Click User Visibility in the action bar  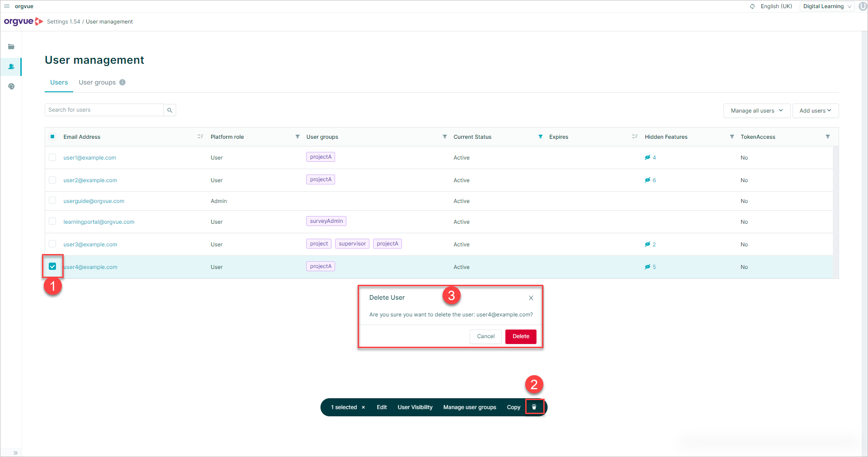pyautogui.click(x=415, y=407)
